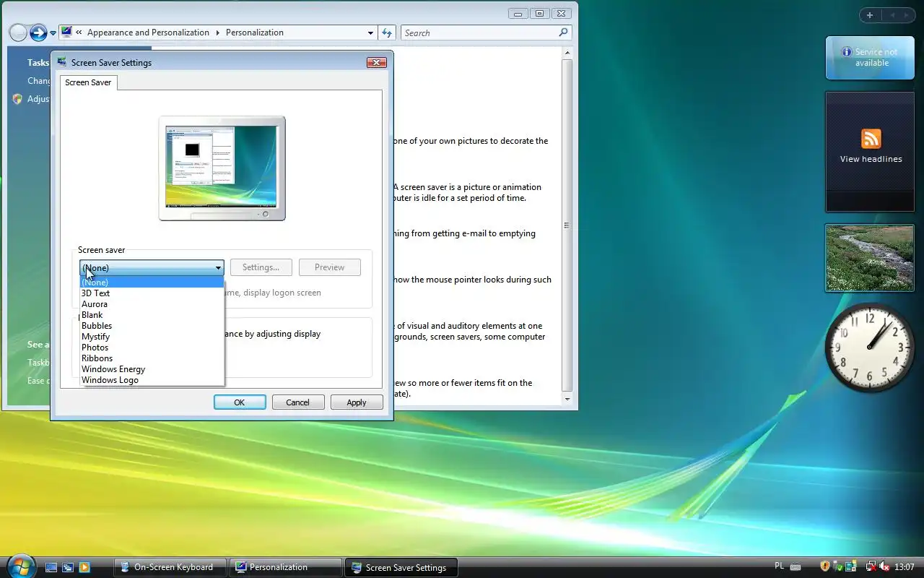Click the Forward arrow in Personalization window

[38, 33]
